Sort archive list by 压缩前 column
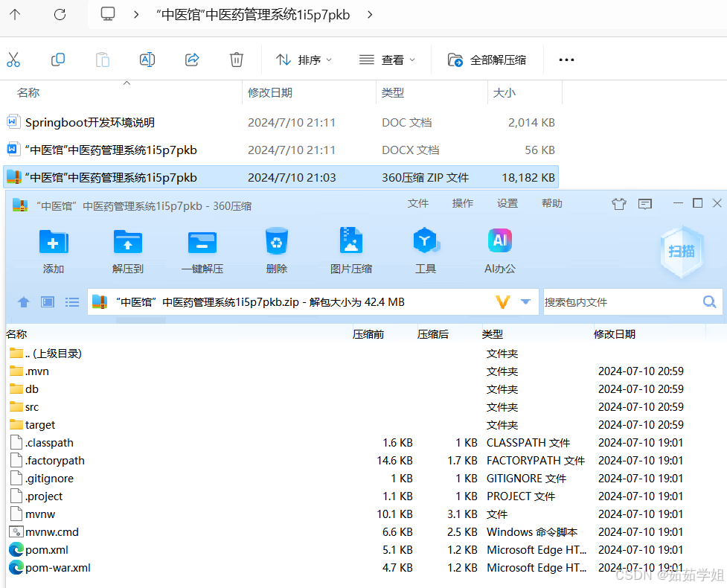This screenshot has width=727, height=588. (x=368, y=334)
